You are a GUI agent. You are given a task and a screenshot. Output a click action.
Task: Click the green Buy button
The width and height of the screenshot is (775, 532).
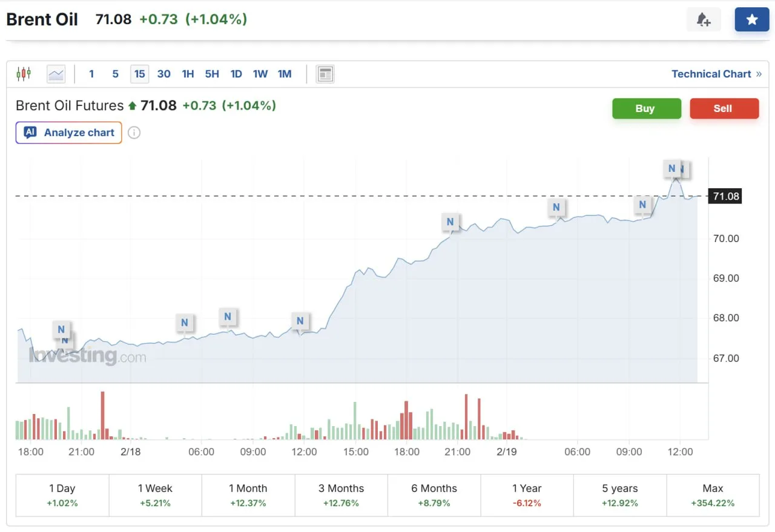[646, 108]
